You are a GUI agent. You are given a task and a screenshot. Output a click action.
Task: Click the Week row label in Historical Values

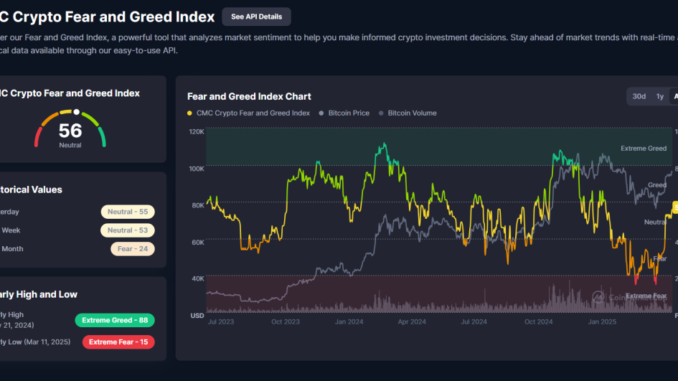coord(11,231)
